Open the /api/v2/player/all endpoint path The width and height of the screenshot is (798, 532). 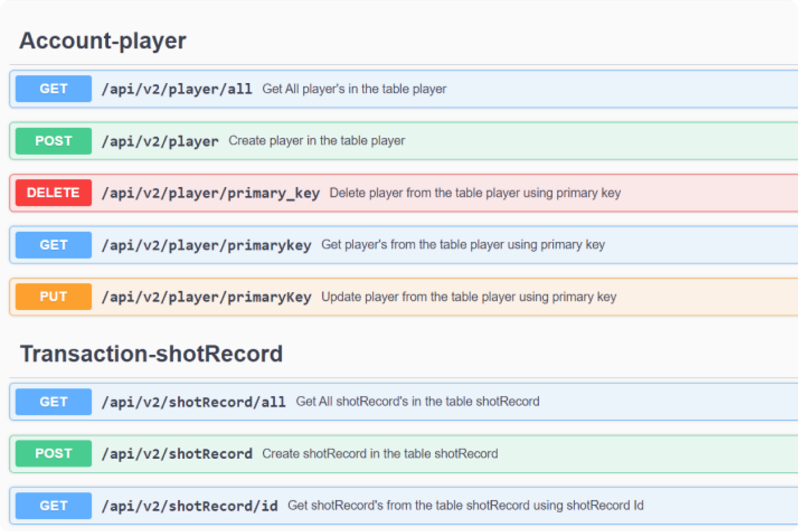tap(177, 89)
